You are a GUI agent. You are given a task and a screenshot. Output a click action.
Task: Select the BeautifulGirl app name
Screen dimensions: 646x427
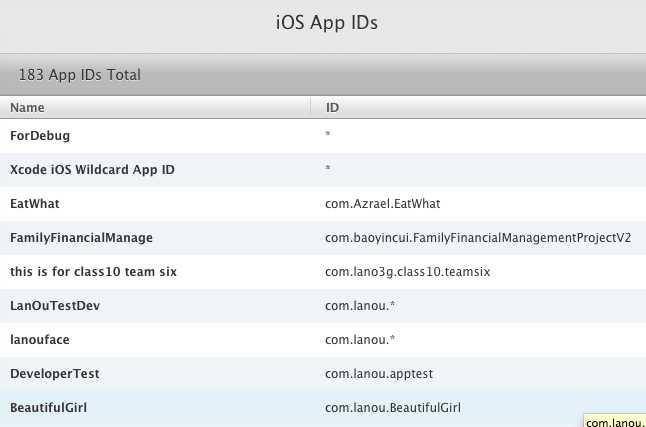click(51, 407)
